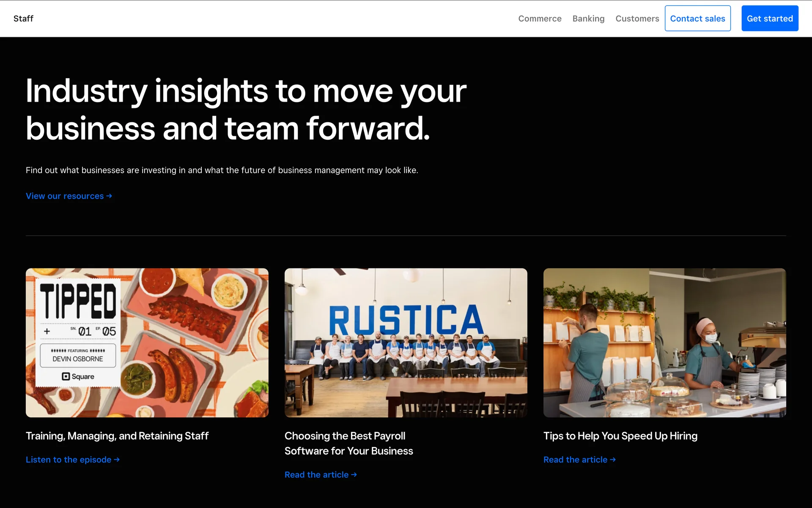The height and width of the screenshot is (508, 812).
Task: Click Training, Managing, and Retaining Staff title
Action: click(x=117, y=436)
